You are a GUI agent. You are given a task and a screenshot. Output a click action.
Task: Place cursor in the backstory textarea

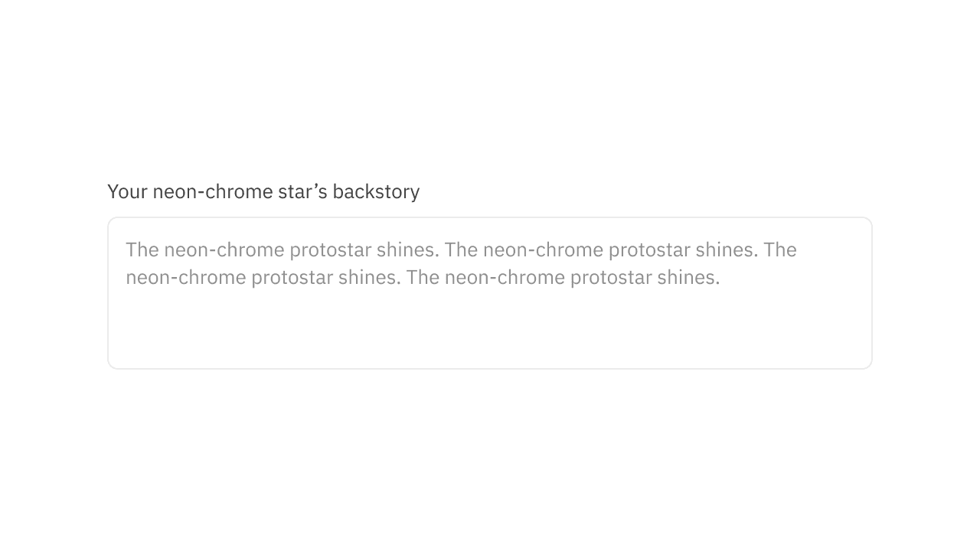coord(490,321)
